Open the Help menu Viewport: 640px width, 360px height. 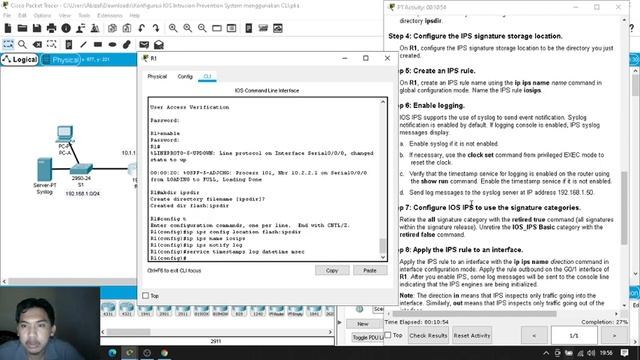click(x=135, y=15)
